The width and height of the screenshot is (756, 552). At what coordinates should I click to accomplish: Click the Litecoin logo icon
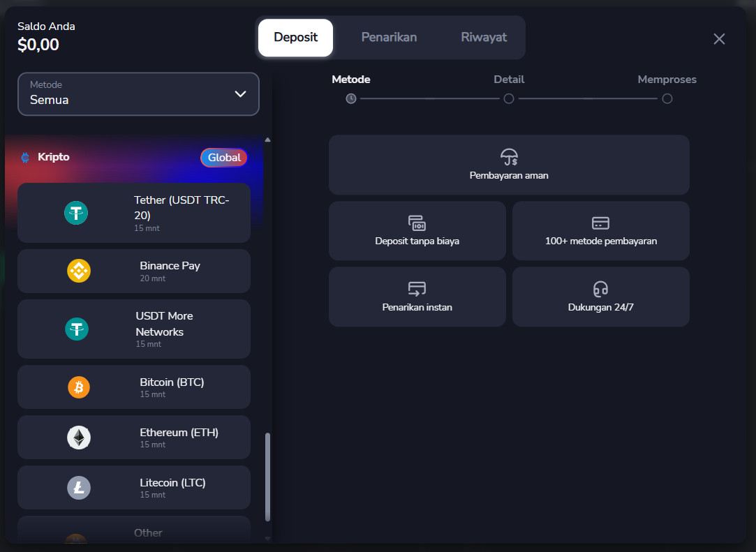click(x=79, y=488)
